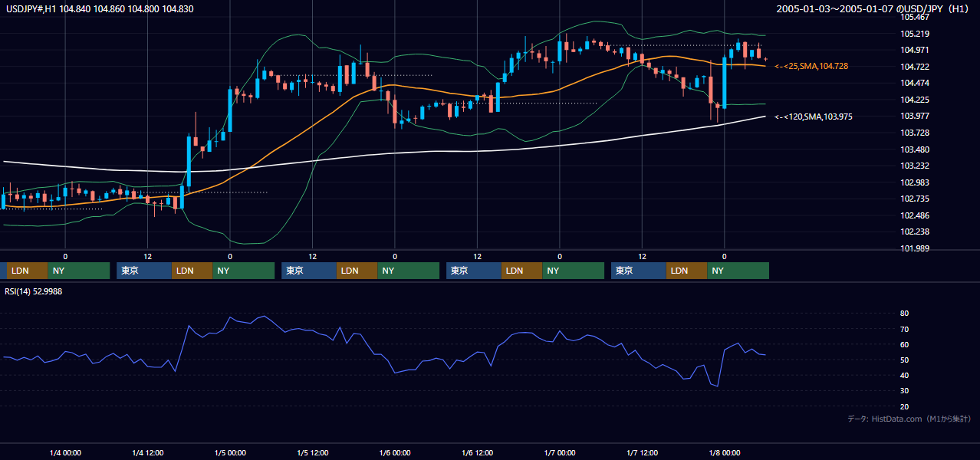Screen dimensions: 980x460
Task: Click the RSI(14) 52.9988 indicator label
Action: [x=33, y=291]
